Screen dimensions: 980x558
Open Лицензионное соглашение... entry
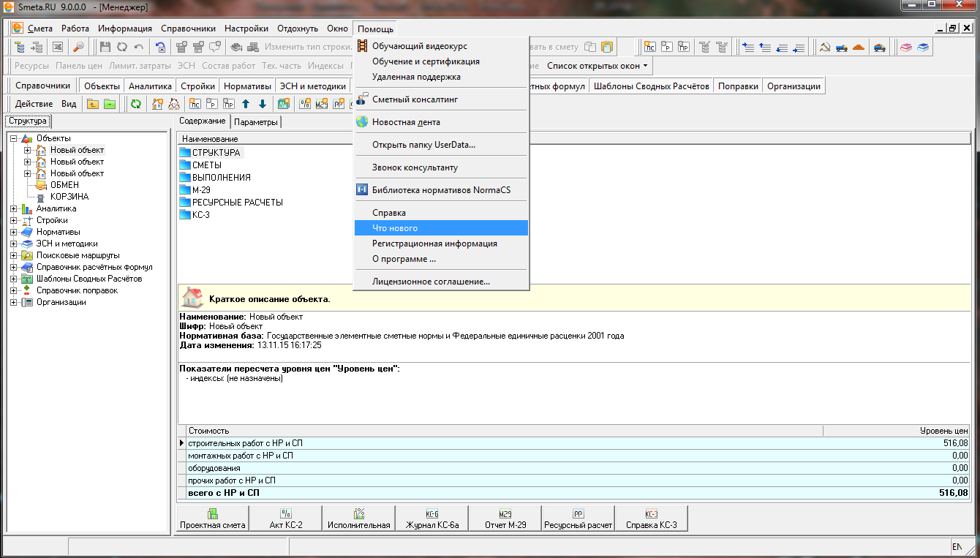tap(431, 282)
